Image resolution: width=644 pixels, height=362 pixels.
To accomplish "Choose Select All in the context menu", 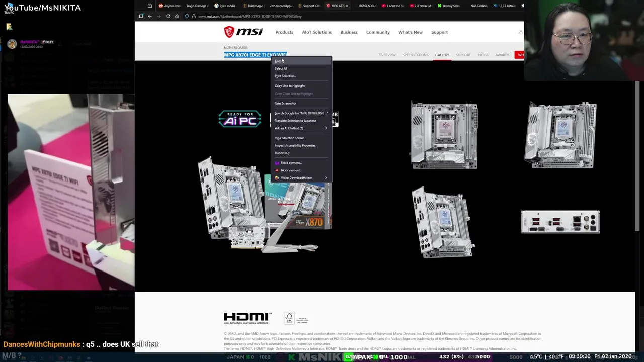I will click(x=301, y=68).
